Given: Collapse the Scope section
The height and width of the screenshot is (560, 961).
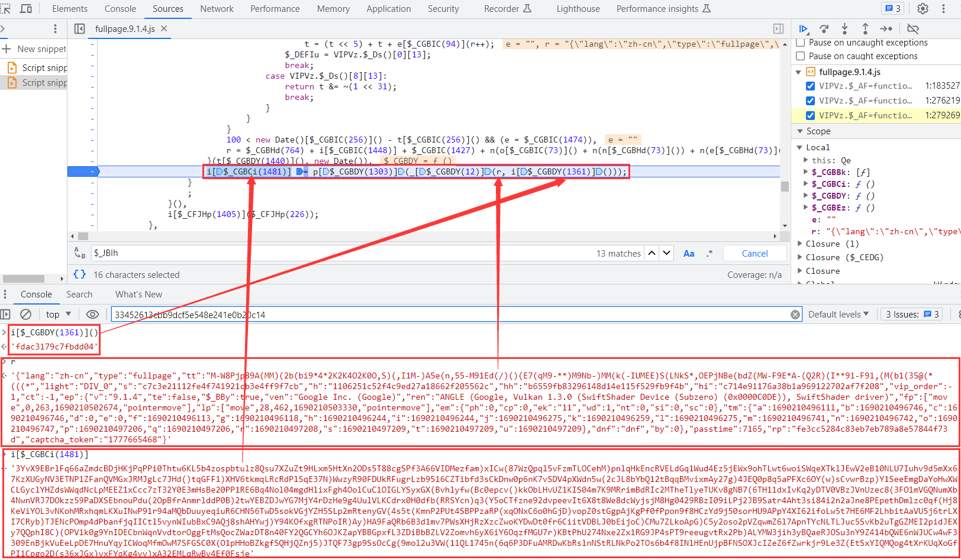Looking at the screenshot, I should [798, 131].
